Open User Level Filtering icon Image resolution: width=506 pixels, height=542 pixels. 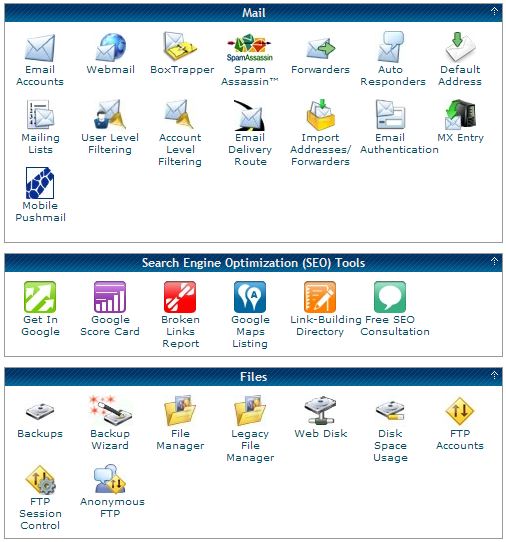point(110,114)
